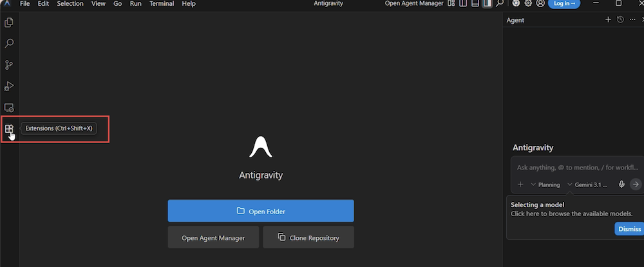Open the Search view in the activity bar

tap(9, 44)
